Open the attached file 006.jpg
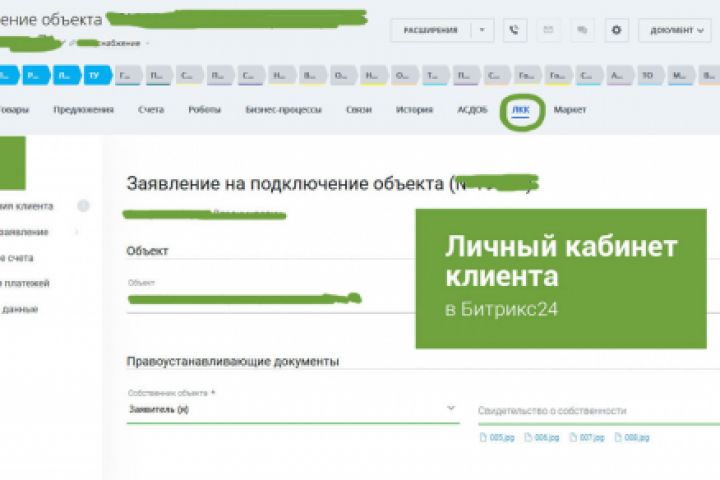 [542, 438]
